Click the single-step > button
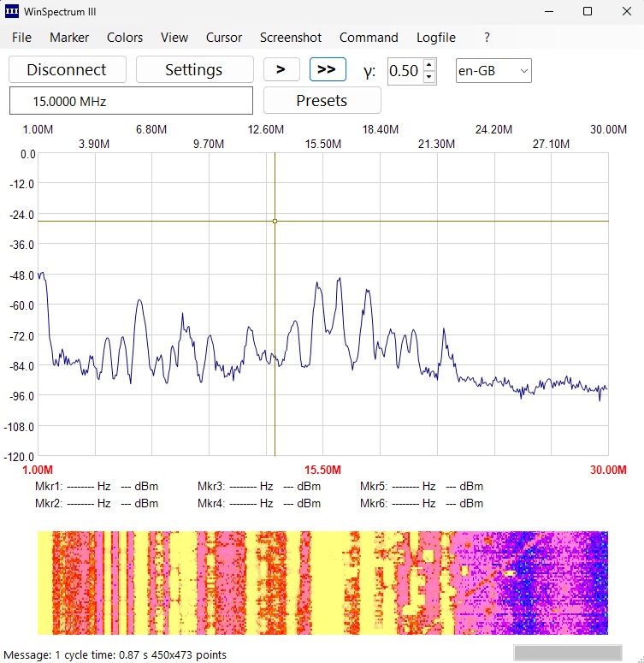Image resolution: width=644 pixels, height=663 pixels. coord(281,70)
